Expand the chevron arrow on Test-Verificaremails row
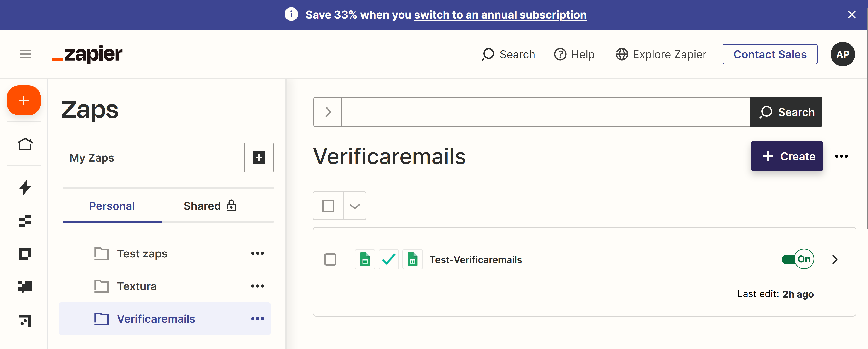Viewport: 868px width, 349px height. (x=835, y=259)
